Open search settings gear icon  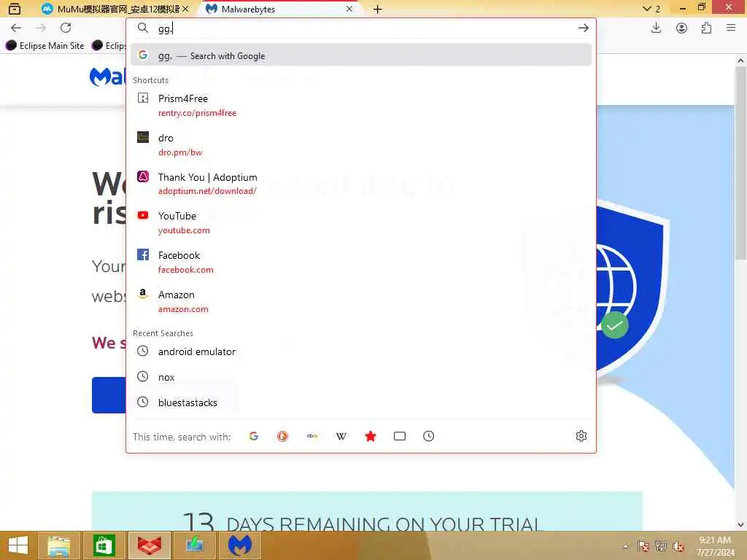[x=581, y=436]
